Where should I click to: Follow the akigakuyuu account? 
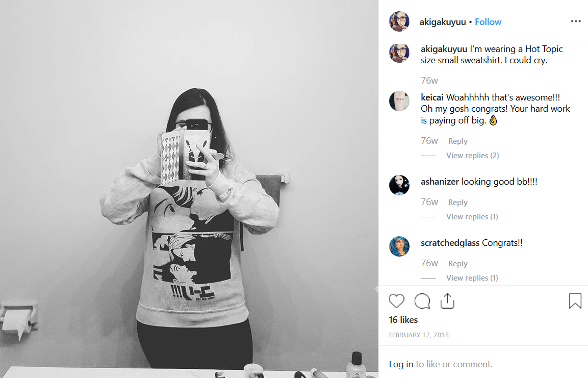click(488, 22)
